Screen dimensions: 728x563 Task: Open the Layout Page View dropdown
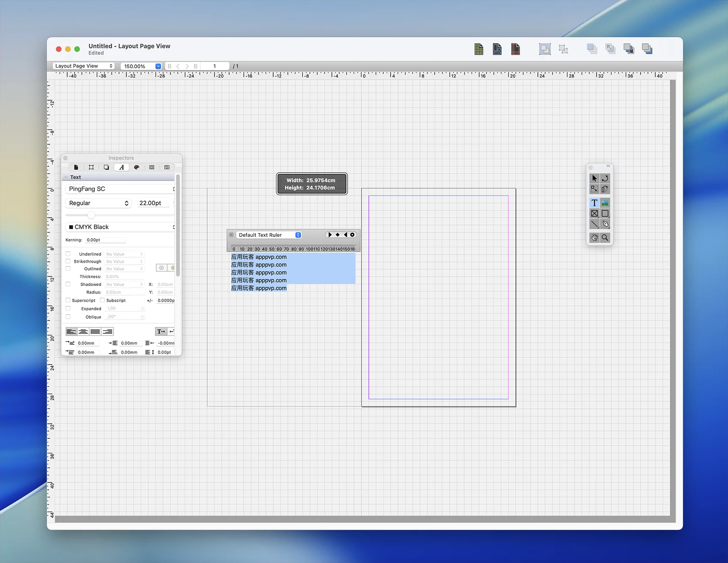pyautogui.click(x=84, y=66)
